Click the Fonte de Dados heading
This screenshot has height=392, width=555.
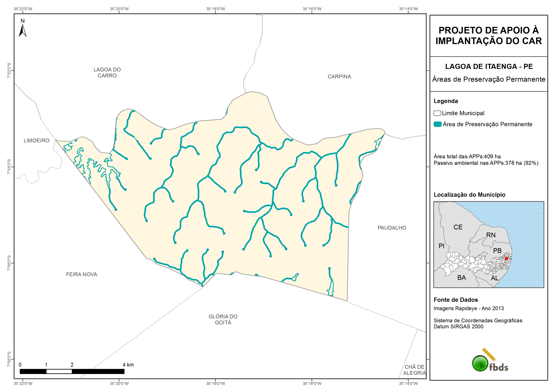point(456,300)
